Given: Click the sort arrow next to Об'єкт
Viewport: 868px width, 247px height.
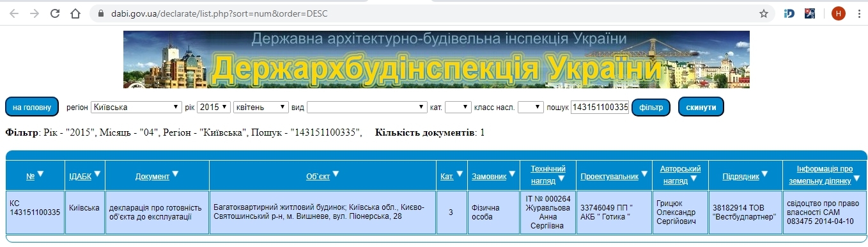Looking at the screenshot, I should pyautogui.click(x=336, y=173).
